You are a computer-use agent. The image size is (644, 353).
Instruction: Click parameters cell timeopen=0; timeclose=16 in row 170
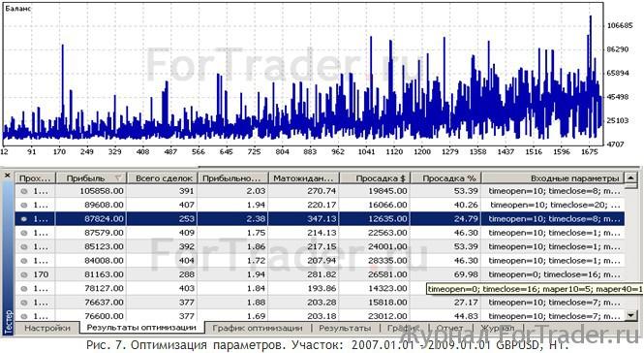coord(554,274)
